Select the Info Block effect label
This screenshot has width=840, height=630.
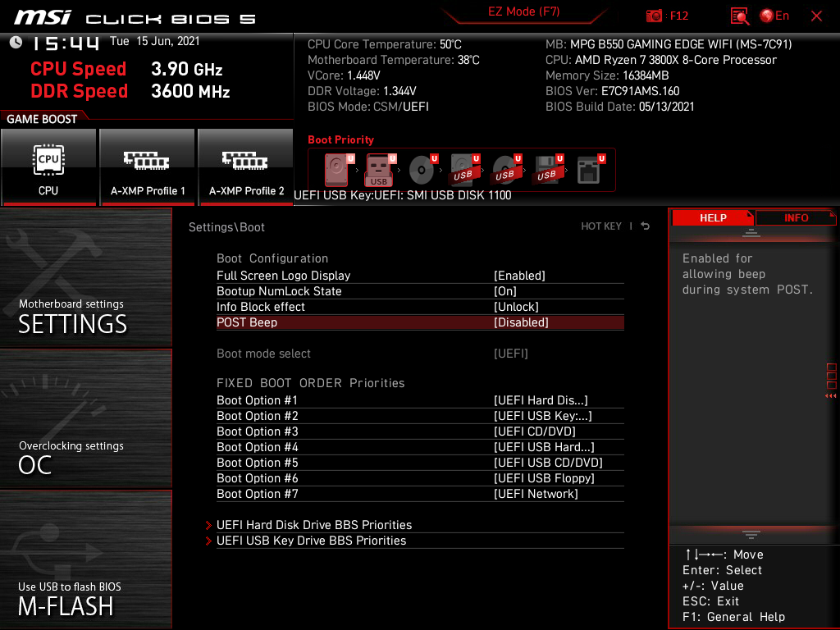click(260, 307)
